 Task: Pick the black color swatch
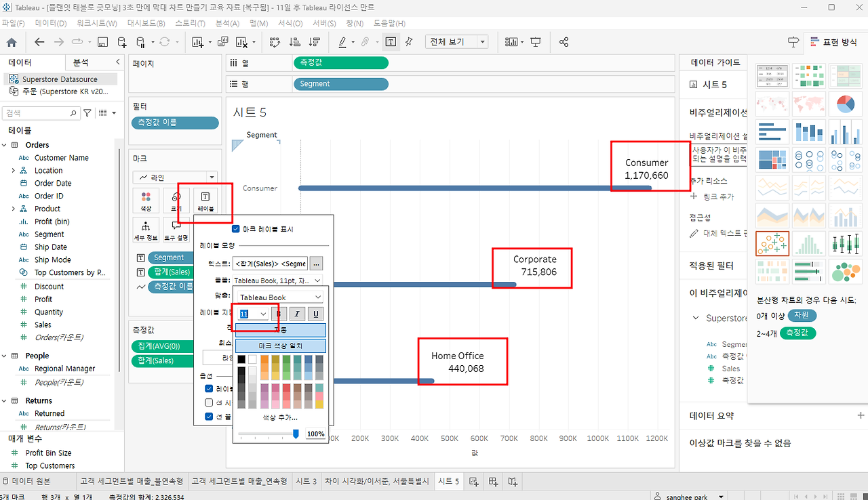(241, 359)
